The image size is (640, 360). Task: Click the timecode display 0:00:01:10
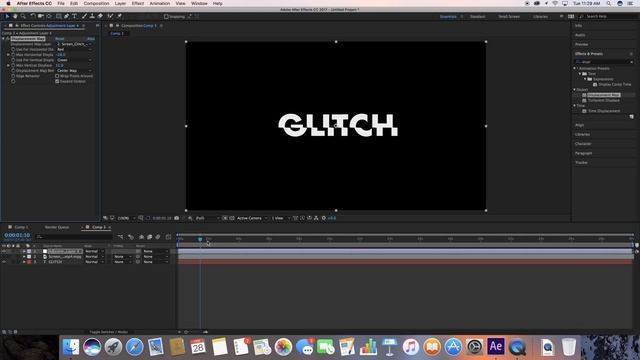17,235
